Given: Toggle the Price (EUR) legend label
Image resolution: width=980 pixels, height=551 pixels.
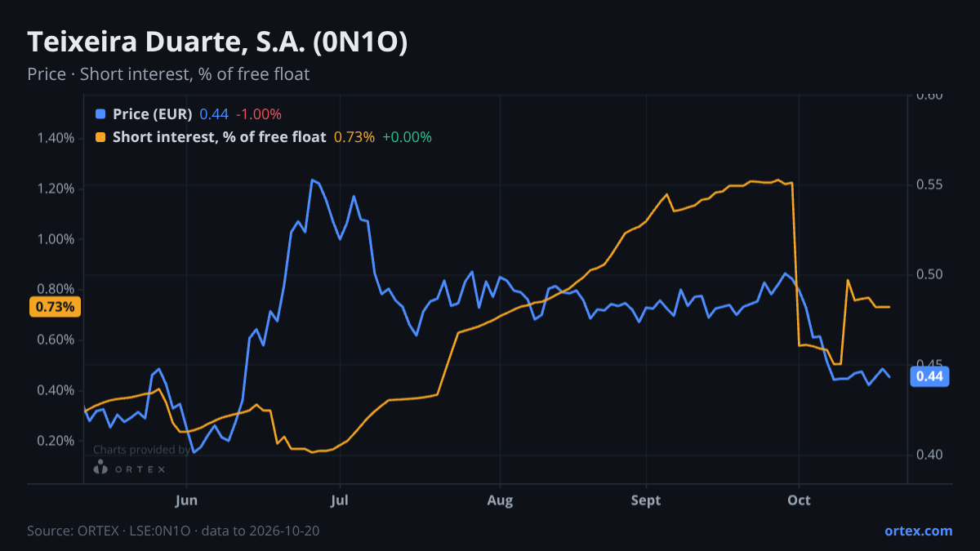Looking at the screenshot, I should (153, 114).
